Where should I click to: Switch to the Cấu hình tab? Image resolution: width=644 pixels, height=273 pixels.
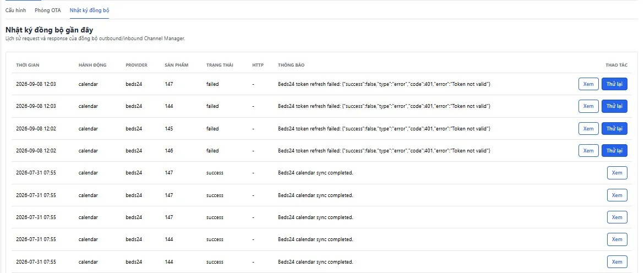coord(15,10)
